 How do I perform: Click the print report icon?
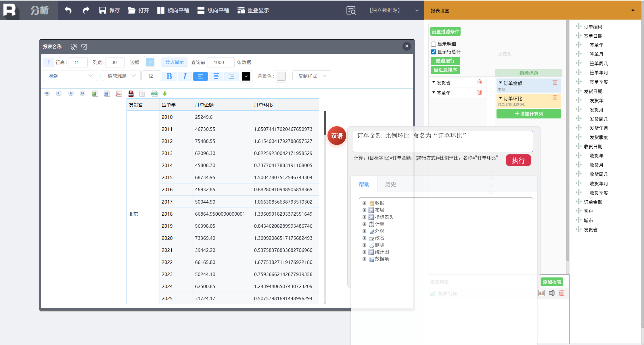click(x=131, y=93)
